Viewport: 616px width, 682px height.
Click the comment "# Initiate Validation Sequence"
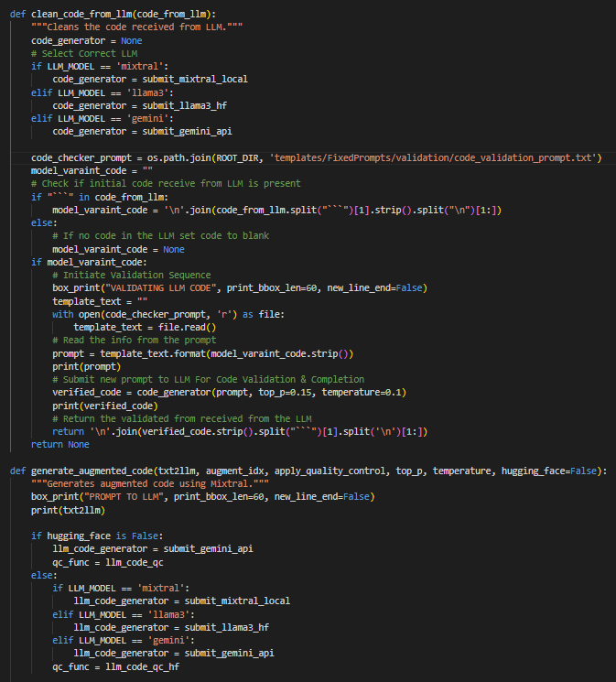(x=132, y=275)
